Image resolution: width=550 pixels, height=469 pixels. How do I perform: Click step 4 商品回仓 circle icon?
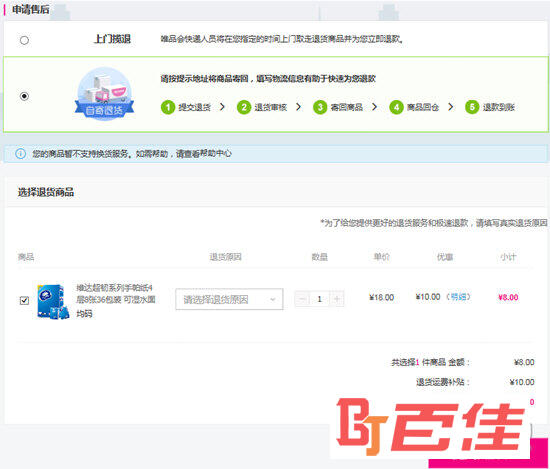(396, 107)
